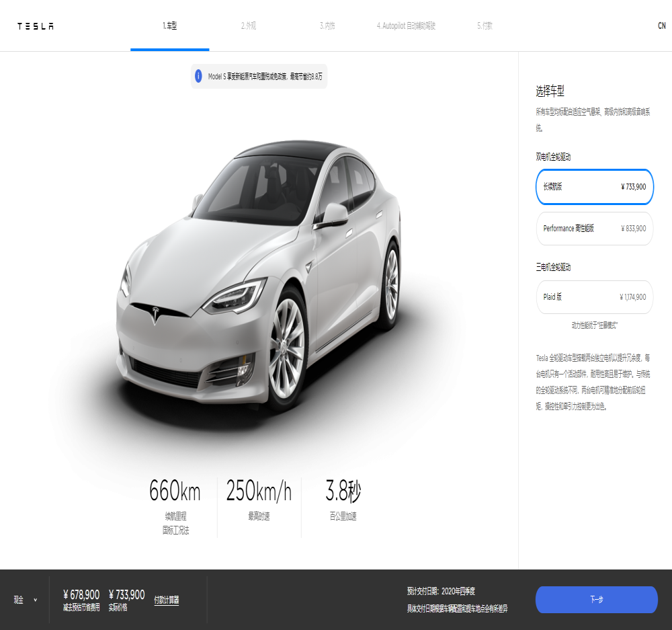Click the 最高时速 label
Screen dimensions: 672x630
coord(259,516)
